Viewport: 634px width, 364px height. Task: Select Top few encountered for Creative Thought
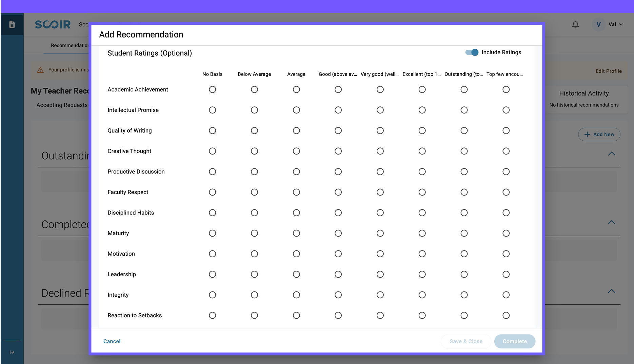tap(506, 151)
